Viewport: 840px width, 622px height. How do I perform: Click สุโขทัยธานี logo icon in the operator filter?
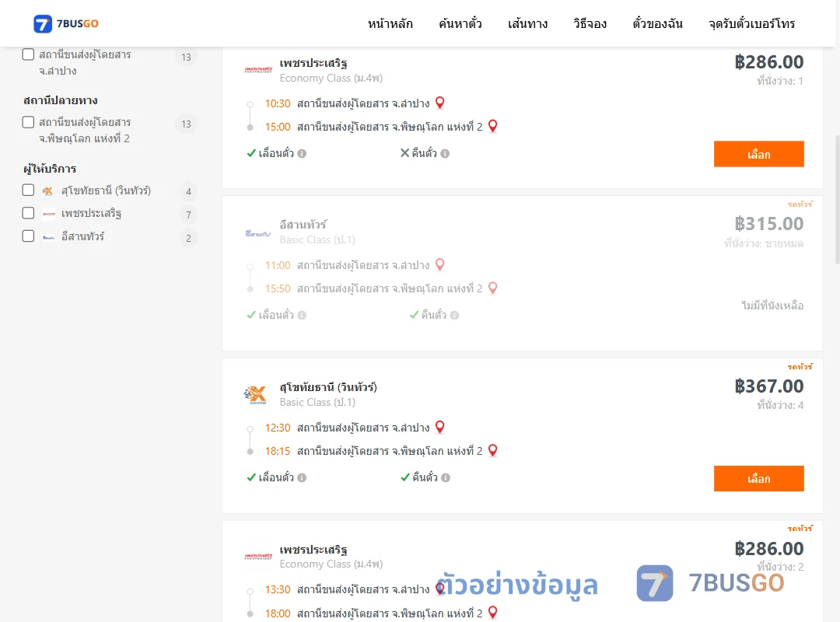pos(48,190)
